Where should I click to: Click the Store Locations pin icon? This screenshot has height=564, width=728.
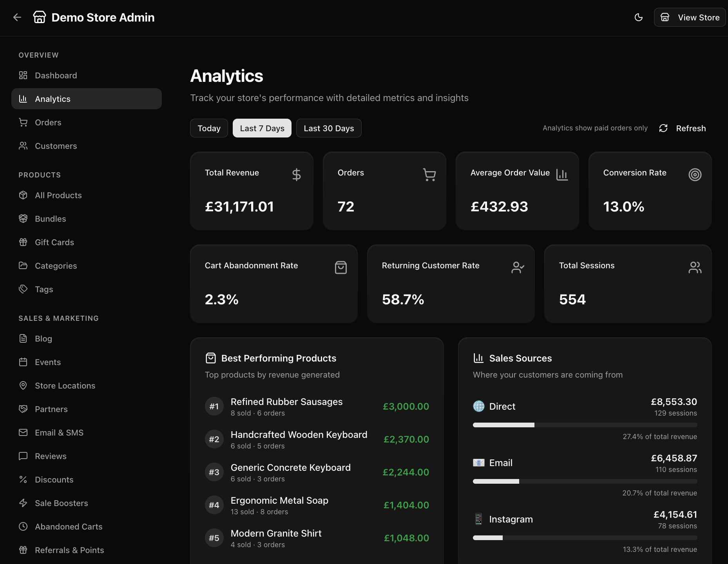(x=23, y=385)
